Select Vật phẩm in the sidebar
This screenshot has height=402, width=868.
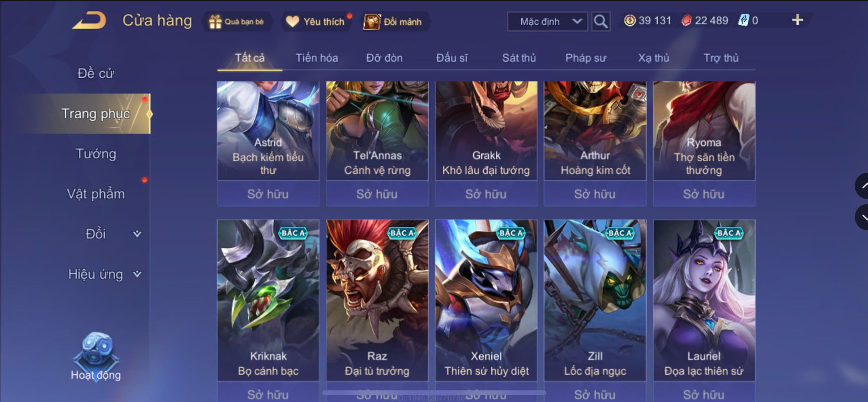coord(96,194)
